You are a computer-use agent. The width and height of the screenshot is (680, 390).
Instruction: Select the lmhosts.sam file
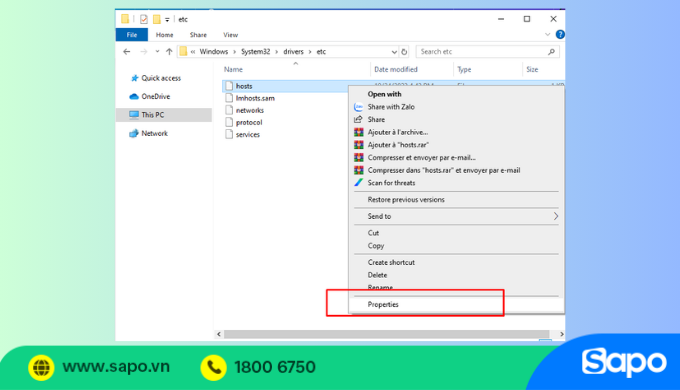tap(255, 98)
